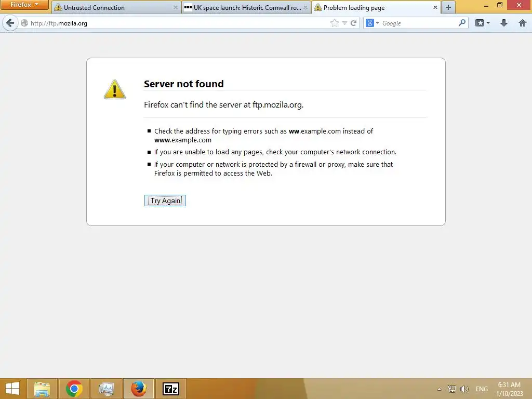
Task: Switch to the UK space launch tab
Action: click(x=246, y=7)
